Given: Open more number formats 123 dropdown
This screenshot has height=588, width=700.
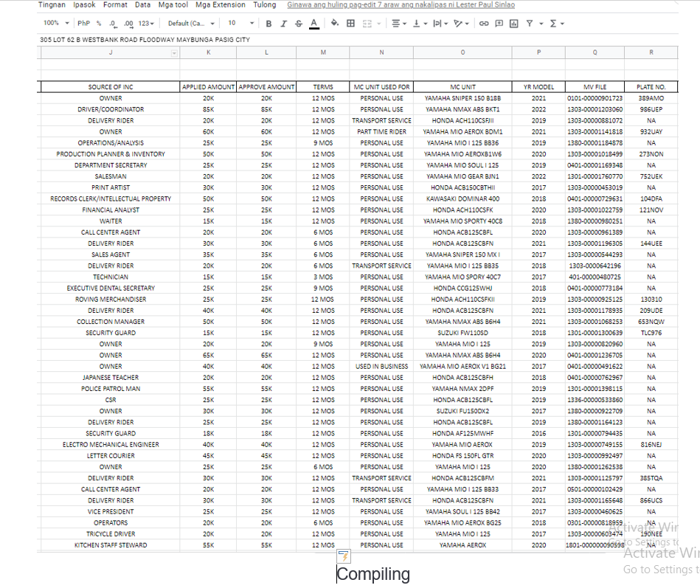Looking at the screenshot, I should coord(146,23).
